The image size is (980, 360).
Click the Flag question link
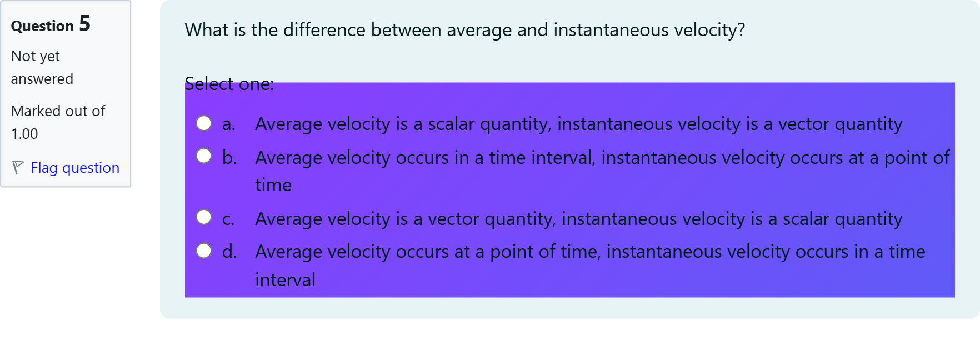click(x=75, y=167)
